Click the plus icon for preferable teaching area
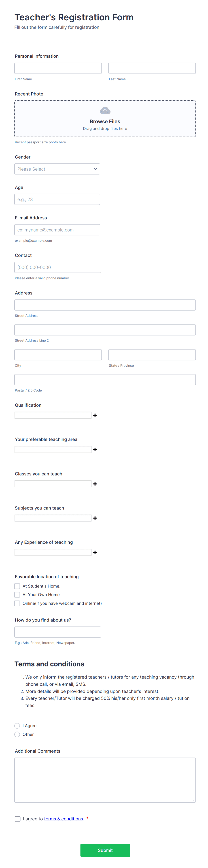 pos(95,450)
